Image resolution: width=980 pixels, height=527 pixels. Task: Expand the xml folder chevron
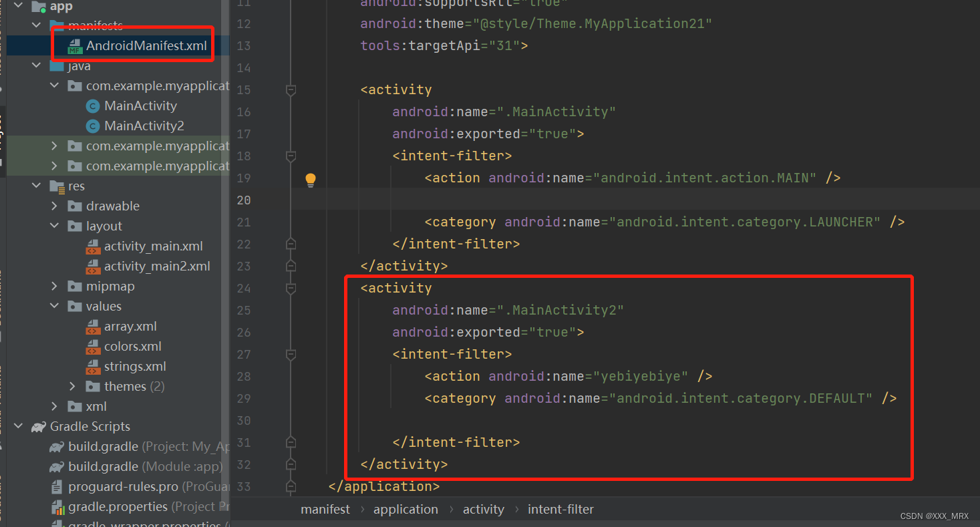pyautogui.click(x=54, y=406)
